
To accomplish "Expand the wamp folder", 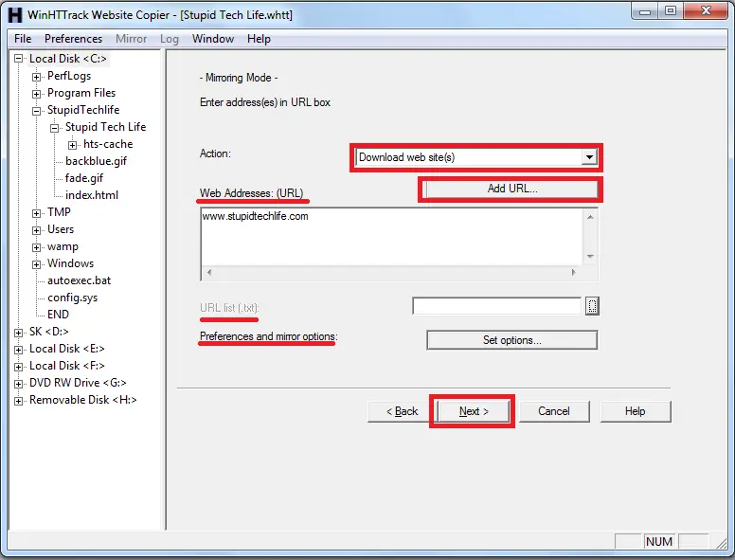I will point(36,247).
